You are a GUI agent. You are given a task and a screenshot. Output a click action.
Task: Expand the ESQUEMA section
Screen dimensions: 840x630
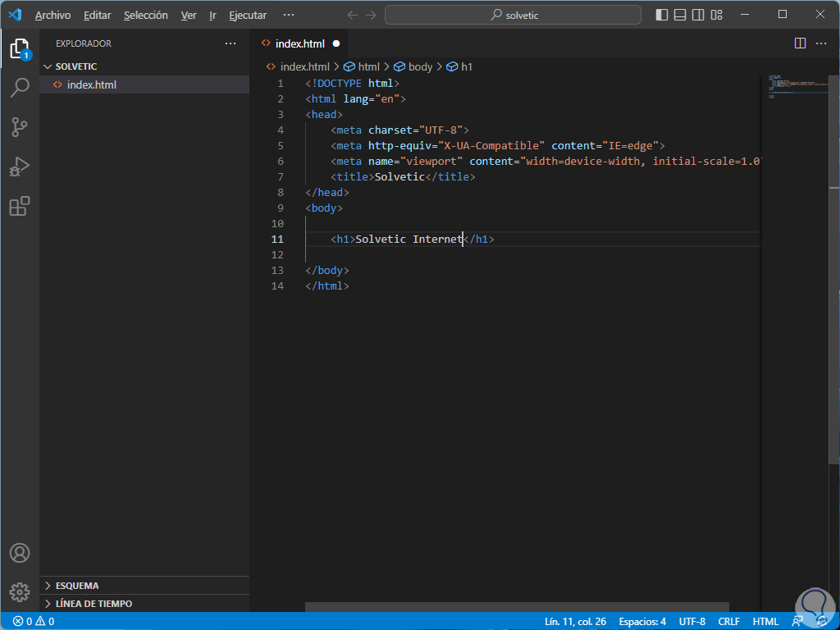[x=77, y=586]
